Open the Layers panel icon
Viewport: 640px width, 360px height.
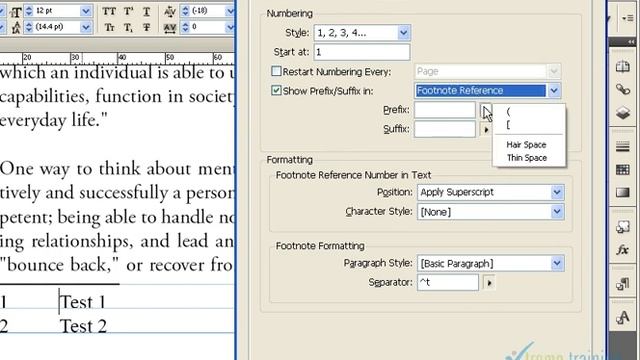coord(622,112)
